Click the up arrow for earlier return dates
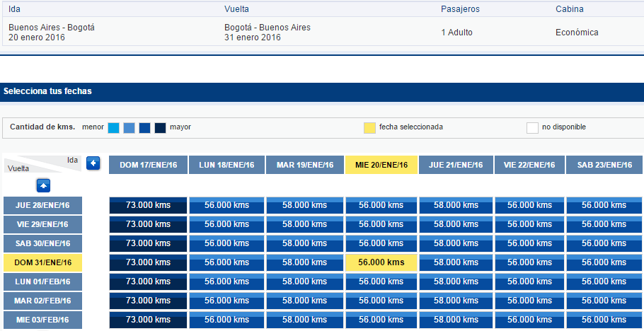The height and width of the screenshot is (331, 644). (44, 186)
